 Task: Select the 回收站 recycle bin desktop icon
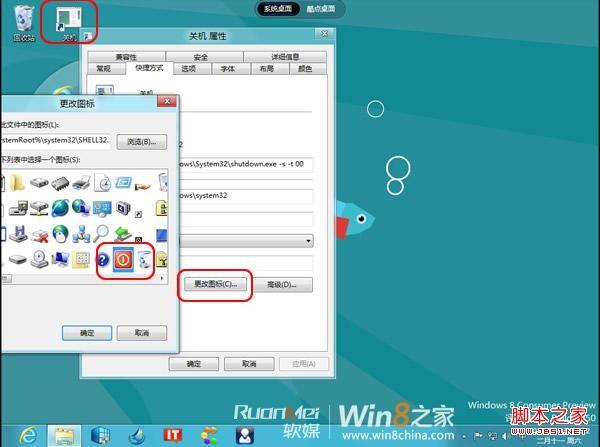[x=24, y=23]
